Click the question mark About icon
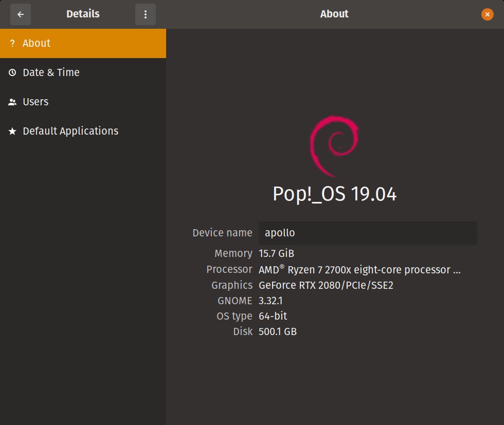 coord(12,43)
